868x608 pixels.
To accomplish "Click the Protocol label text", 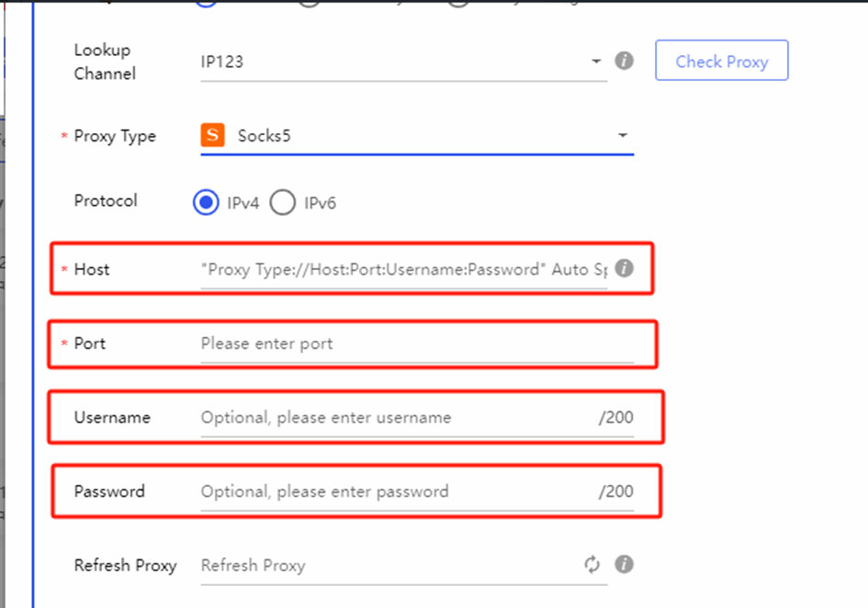I will (106, 201).
